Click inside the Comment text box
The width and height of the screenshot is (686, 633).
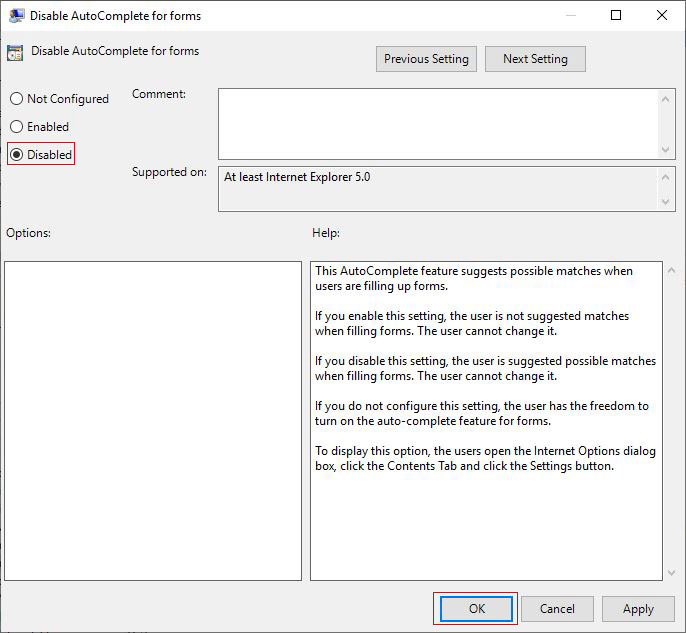click(x=438, y=124)
